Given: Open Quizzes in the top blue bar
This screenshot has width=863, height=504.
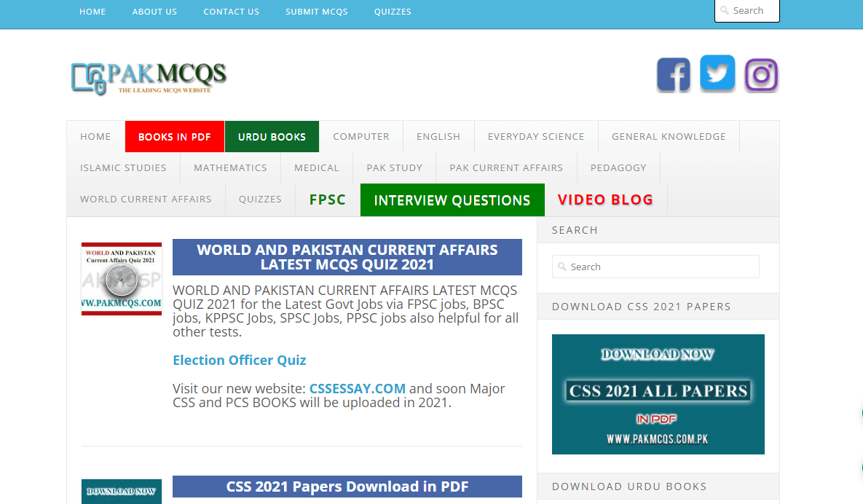Looking at the screenshot, I should (393, 12).
